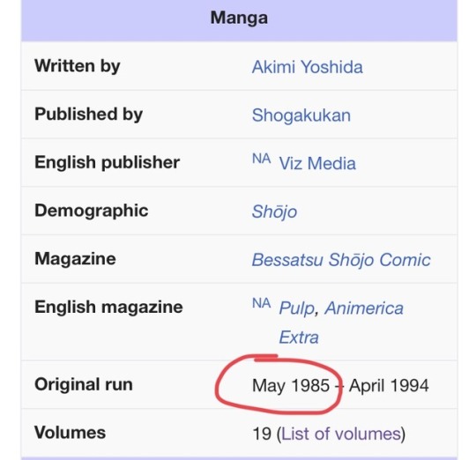Open the Shogakukan publisher link
The height and width of the screenshot is (460, 476).
tap(301, 115)
